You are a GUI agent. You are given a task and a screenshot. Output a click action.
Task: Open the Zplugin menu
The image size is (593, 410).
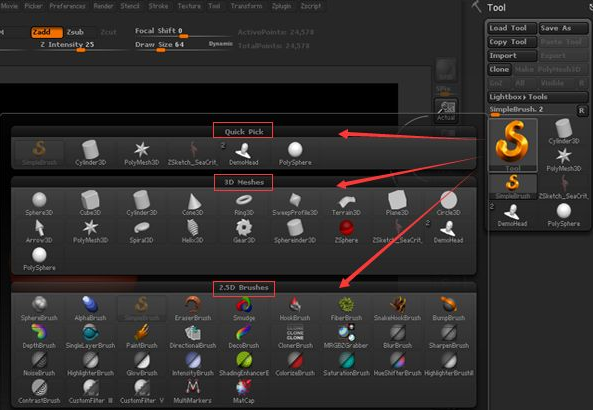281,6
